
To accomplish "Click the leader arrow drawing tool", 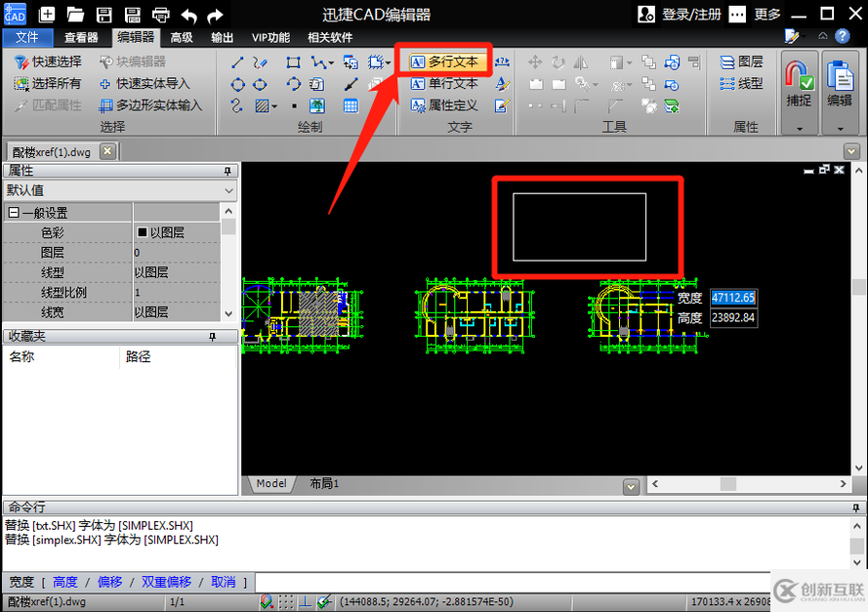I will [351, 84].
